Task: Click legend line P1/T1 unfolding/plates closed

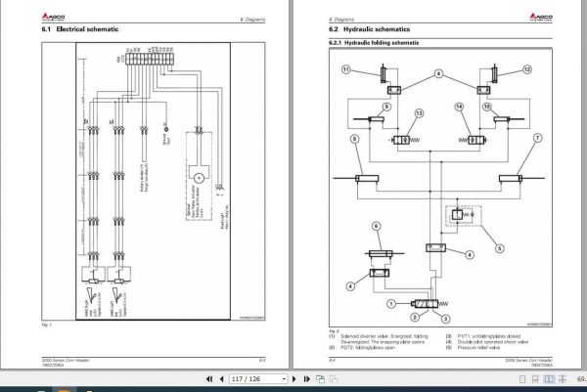Action: coord(489,336)
